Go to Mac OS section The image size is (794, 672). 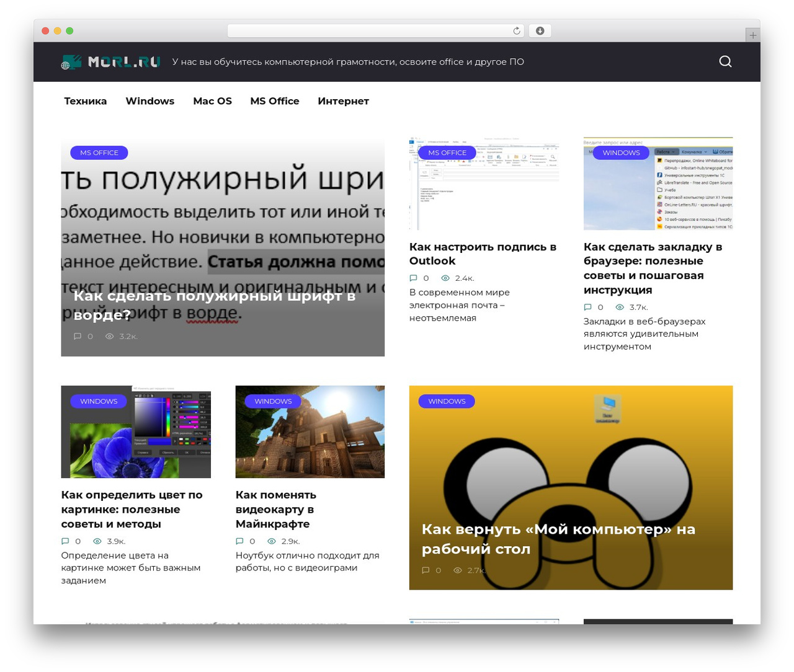pos(212,101)
